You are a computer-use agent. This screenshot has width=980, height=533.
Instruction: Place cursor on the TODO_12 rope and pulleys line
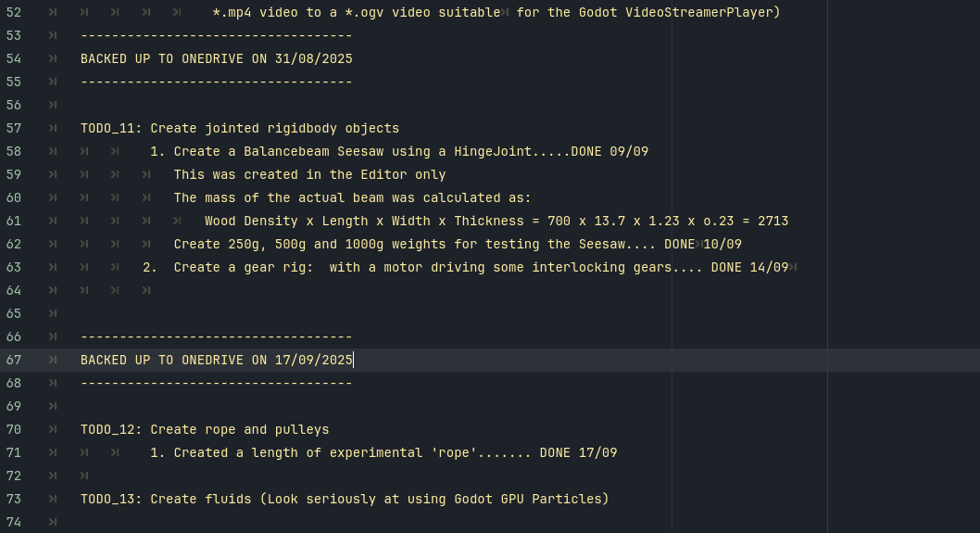pyautogui.click(x=204, y=429)
